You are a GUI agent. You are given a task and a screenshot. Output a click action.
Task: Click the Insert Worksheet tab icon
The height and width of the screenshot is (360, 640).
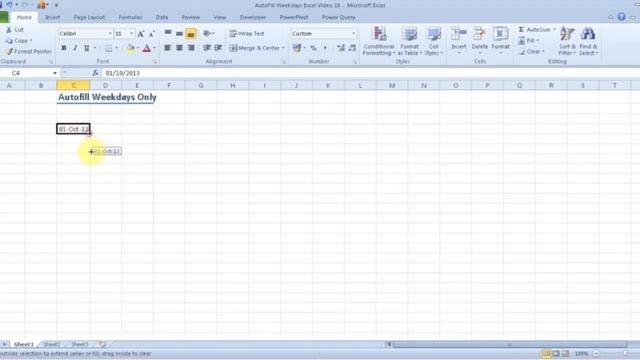pyautogui.click(x=102, y=344)
